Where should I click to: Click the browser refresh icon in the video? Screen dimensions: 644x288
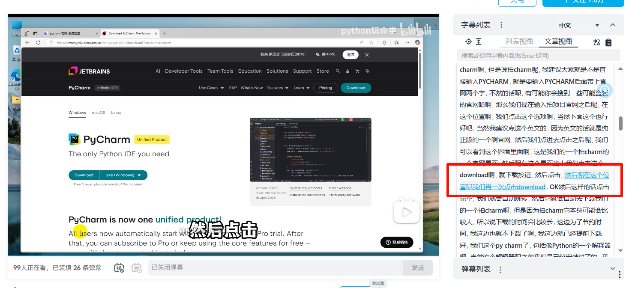tap(38, 42)
